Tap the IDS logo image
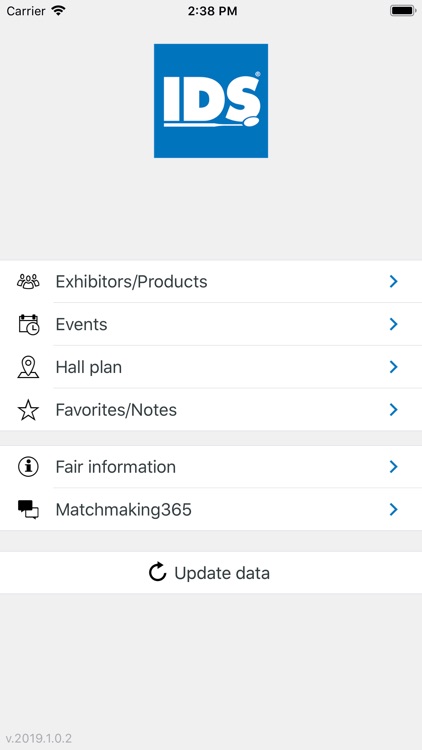422x750 pixels. click(211, 101)
